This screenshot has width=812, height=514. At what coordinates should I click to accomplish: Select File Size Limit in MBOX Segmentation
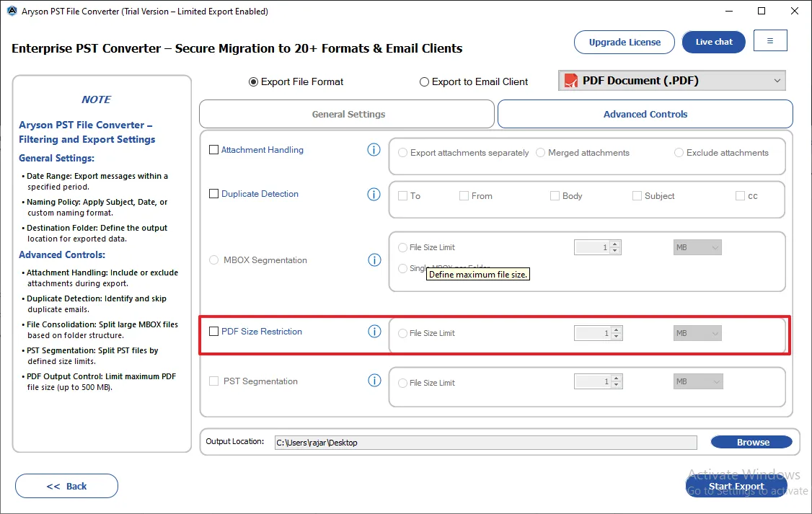402,247
